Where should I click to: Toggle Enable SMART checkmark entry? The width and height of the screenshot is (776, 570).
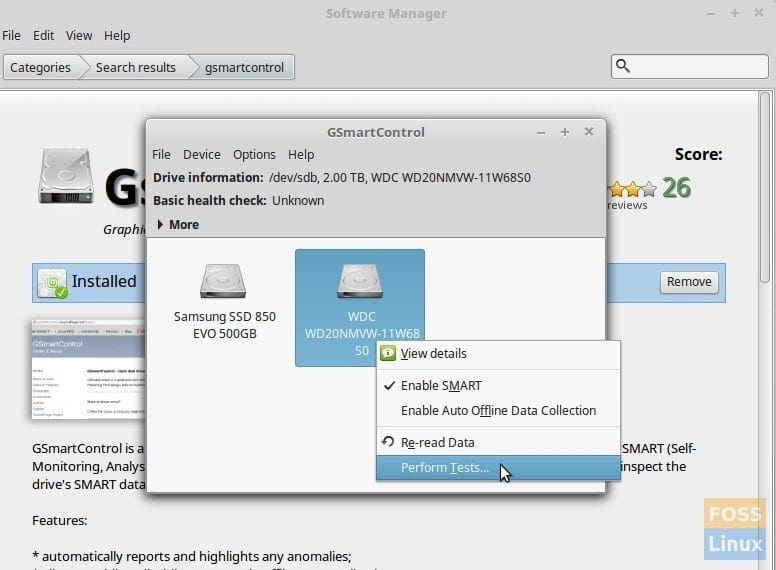498,385
